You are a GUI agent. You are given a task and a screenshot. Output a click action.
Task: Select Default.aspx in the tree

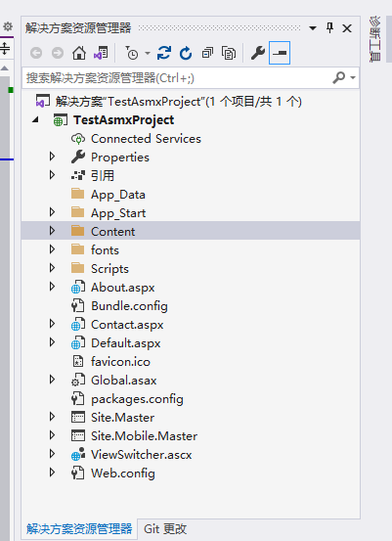pyautogui.click(x=125, y=343)
